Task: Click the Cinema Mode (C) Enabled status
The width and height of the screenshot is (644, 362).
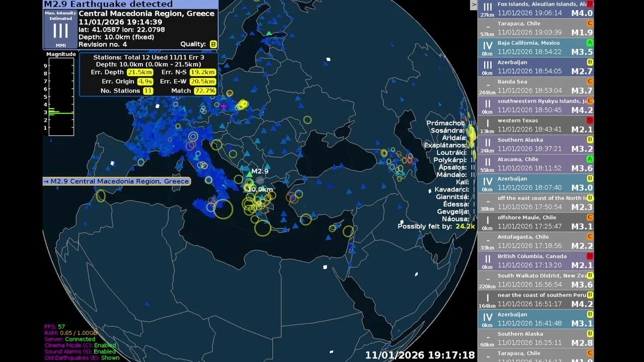Action: pos(80,345)
